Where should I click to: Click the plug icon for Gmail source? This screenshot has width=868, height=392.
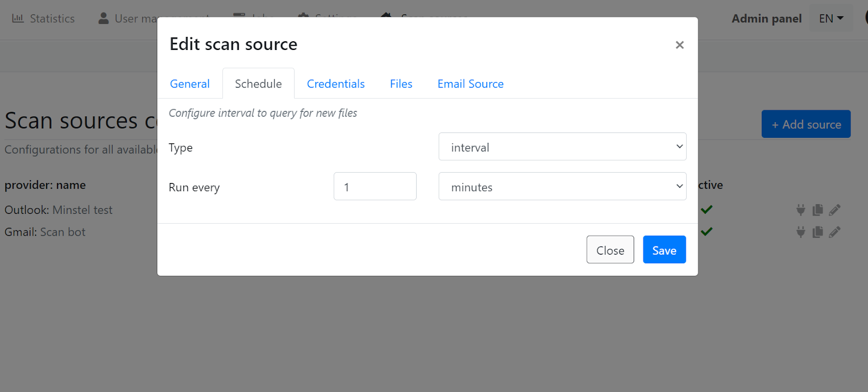(801, 232)
